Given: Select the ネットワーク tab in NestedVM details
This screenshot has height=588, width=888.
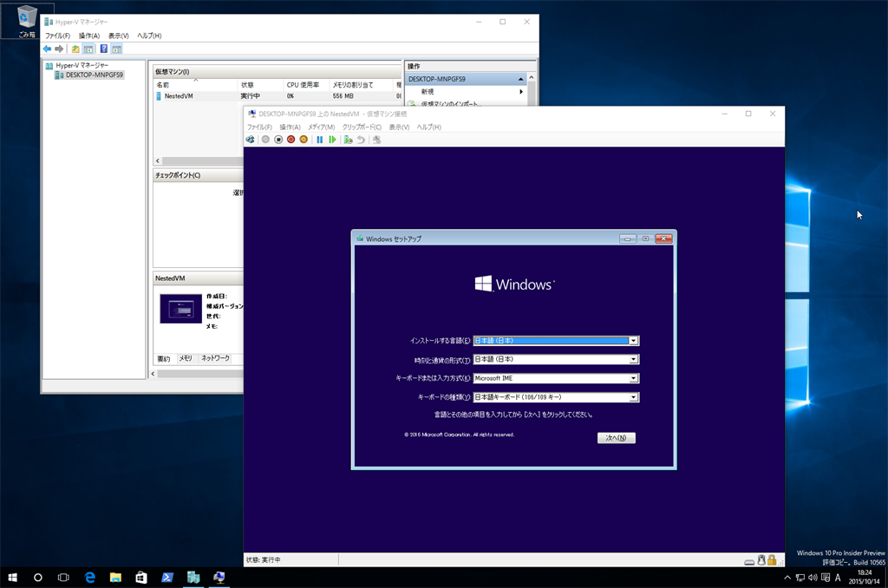Looking at the screenshot, I should point(215,358).
